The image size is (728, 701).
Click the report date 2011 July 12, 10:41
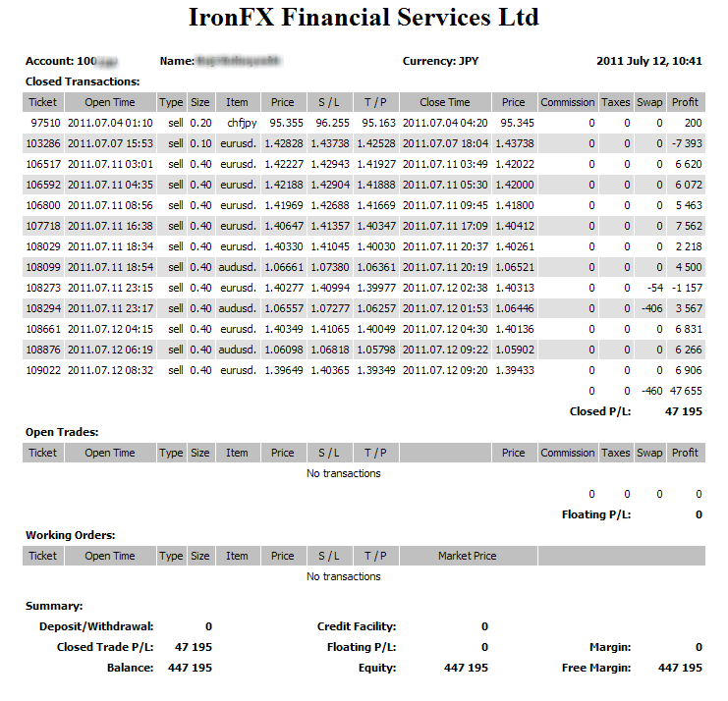pyautogui.click(x=649, y=61)
